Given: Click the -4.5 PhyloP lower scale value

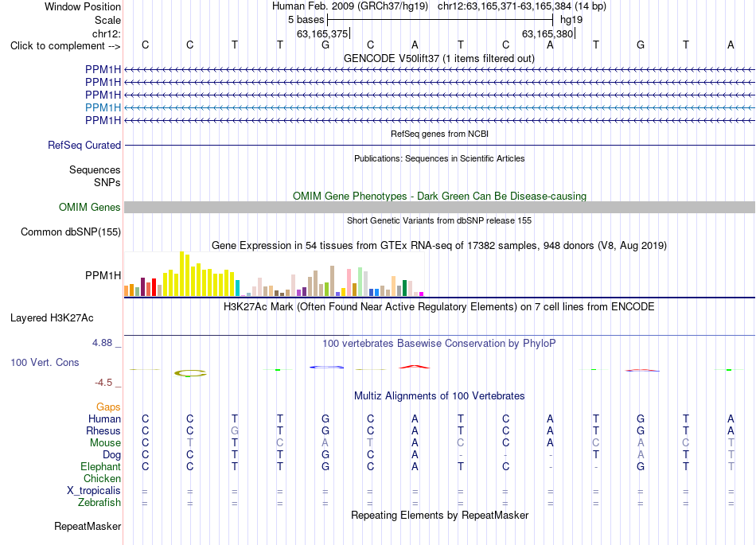Looking at the screenshot, I should tap(103, 383).
